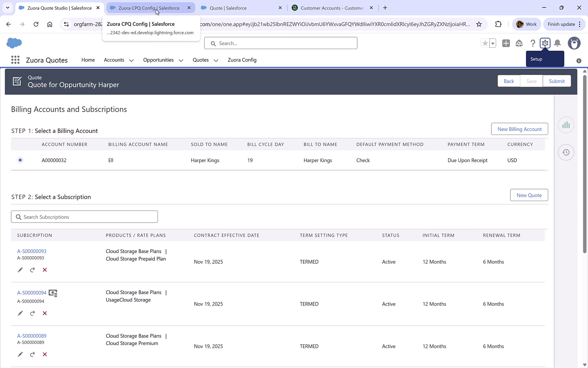Click the Search Subscriptions field

point(84,217)
